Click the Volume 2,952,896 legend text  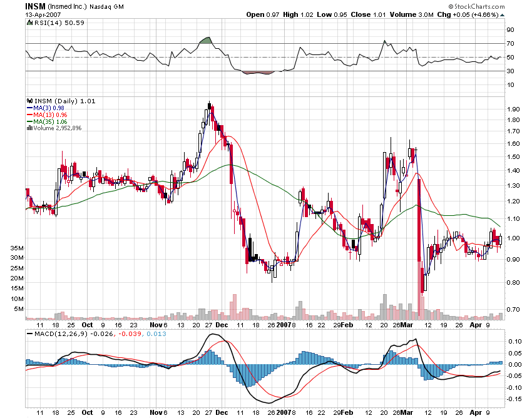click(x=58, y=128)
